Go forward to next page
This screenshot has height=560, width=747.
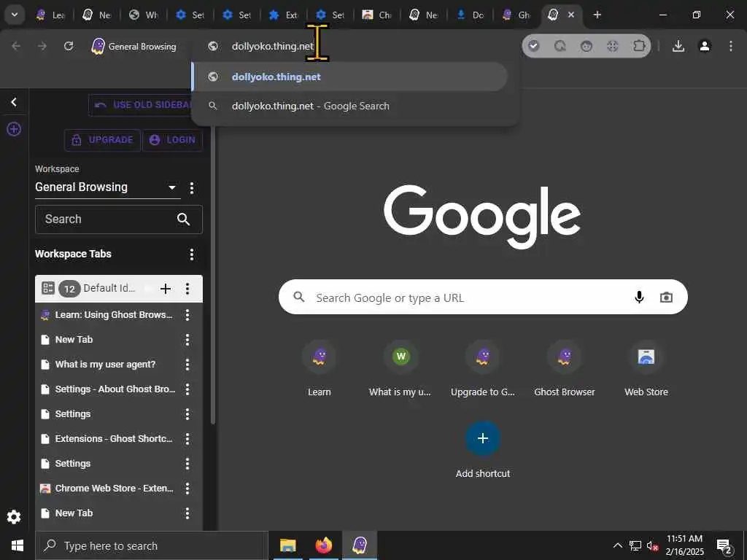pos(42,46)
